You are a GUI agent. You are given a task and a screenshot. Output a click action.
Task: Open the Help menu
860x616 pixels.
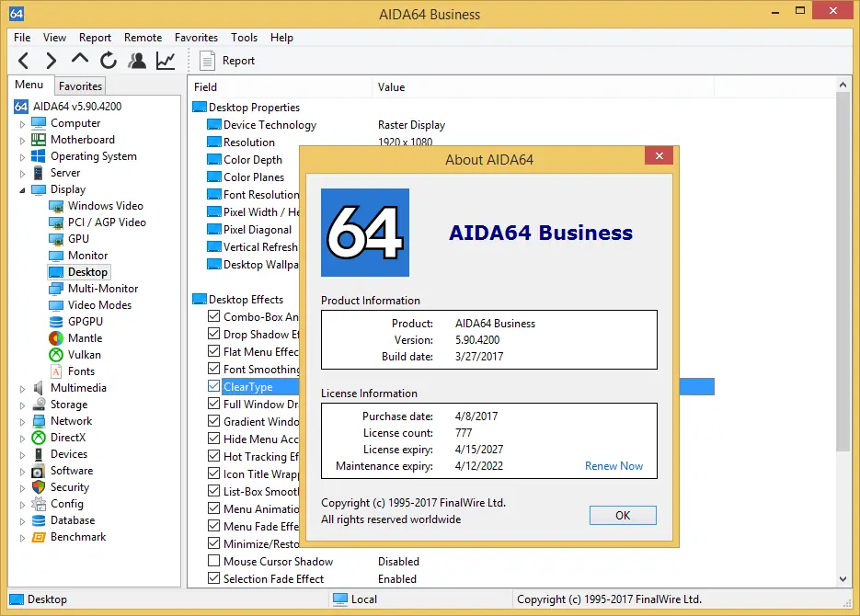[281, 38]
